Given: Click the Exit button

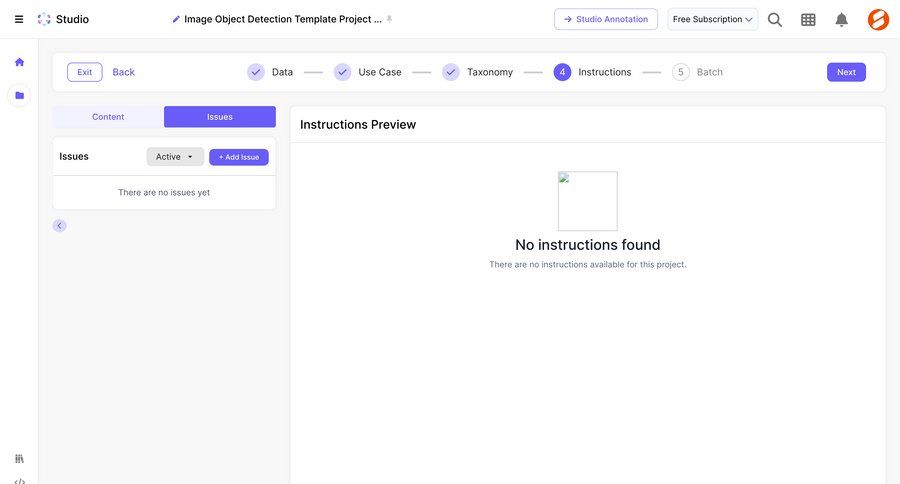Looking at the screenshot, I should tap(84, 72).
